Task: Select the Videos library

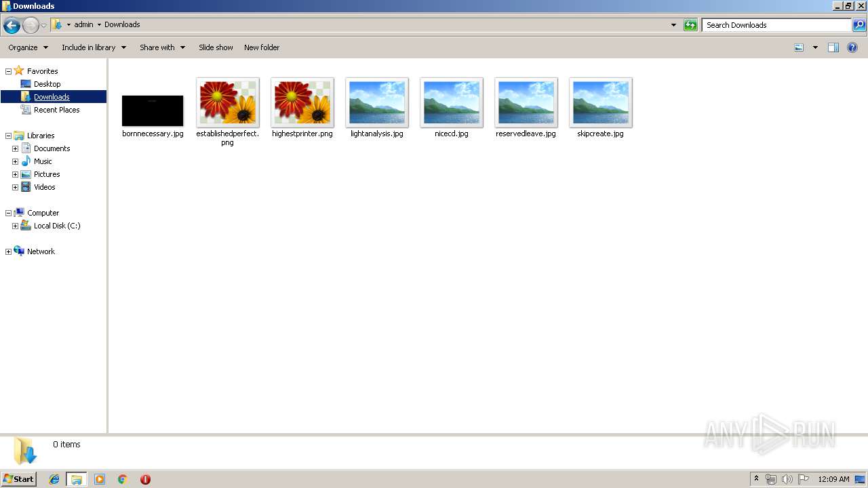Action: pos(45,187)
